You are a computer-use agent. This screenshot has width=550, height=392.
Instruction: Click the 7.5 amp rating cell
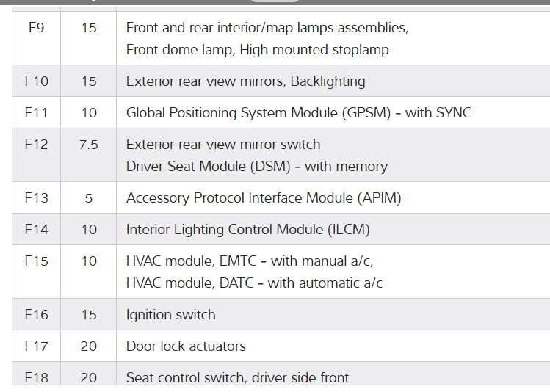pos(89,145)
